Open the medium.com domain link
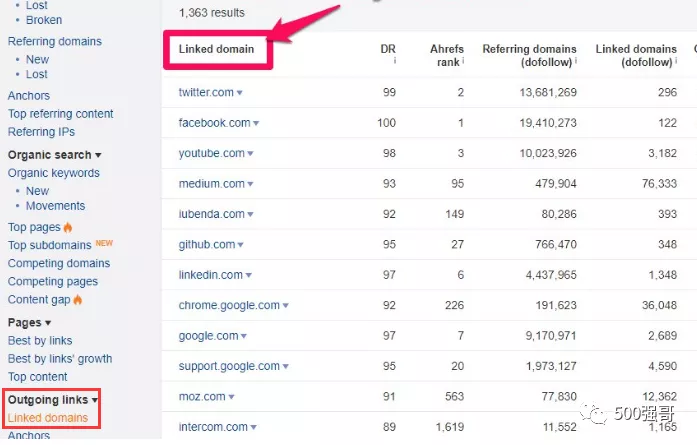 [x=211, y=184]
